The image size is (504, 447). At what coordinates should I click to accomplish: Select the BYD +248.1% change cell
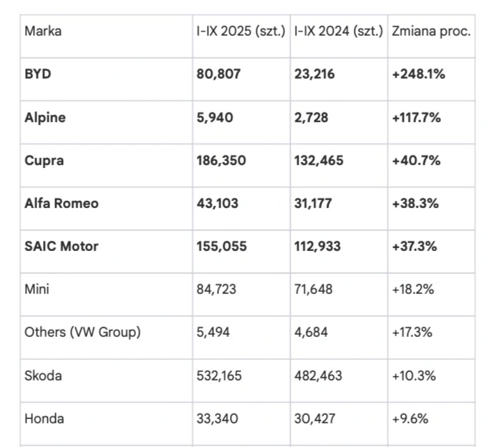click(x=418, y=74)
